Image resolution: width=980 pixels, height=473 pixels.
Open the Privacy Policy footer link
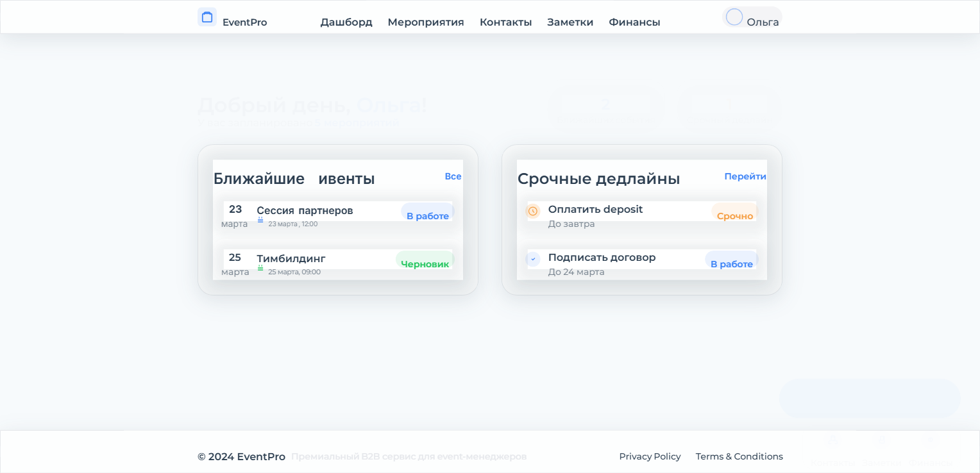(x=650, y=456)
